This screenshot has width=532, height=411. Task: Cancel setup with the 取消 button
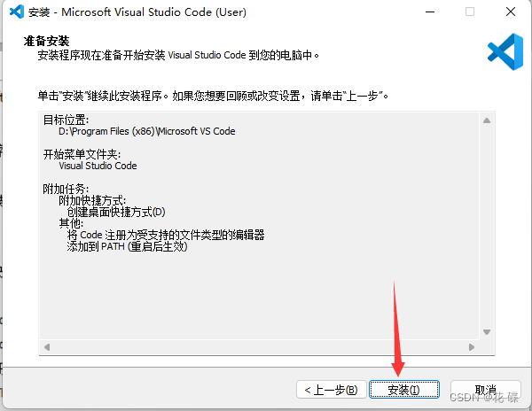[486, 390]
